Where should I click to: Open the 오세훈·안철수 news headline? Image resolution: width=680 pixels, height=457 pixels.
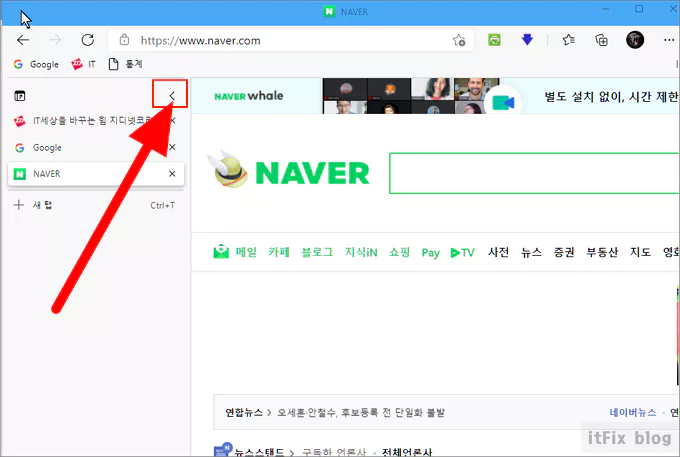click(x=361, y=412)
